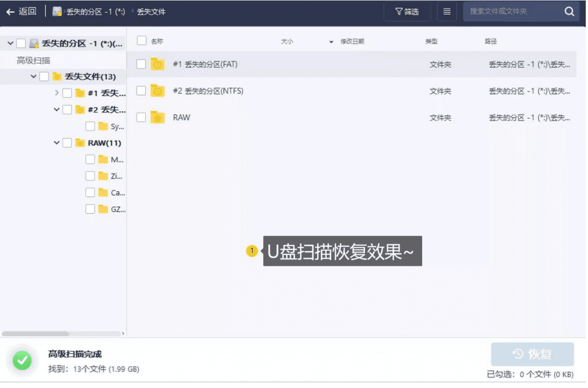Click the green scan-complete checkmark icon

click(x=21, y=360)
